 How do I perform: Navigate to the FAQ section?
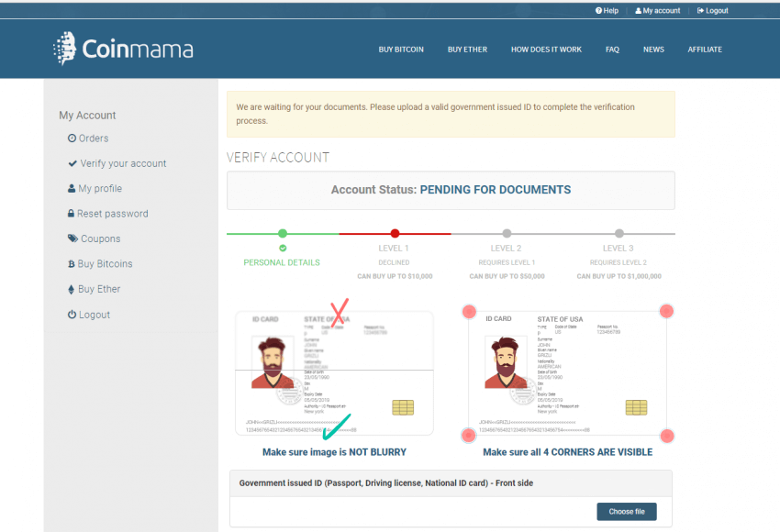[x=612, y=50]
